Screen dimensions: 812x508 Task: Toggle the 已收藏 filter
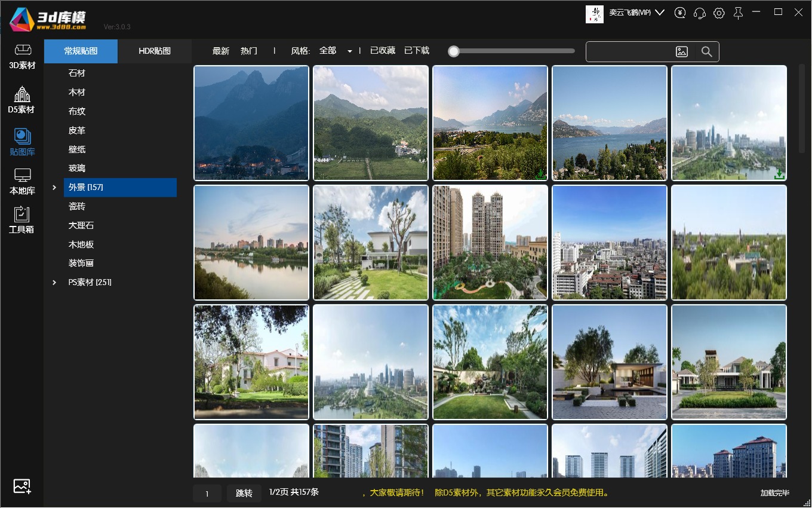pos(383,51)
